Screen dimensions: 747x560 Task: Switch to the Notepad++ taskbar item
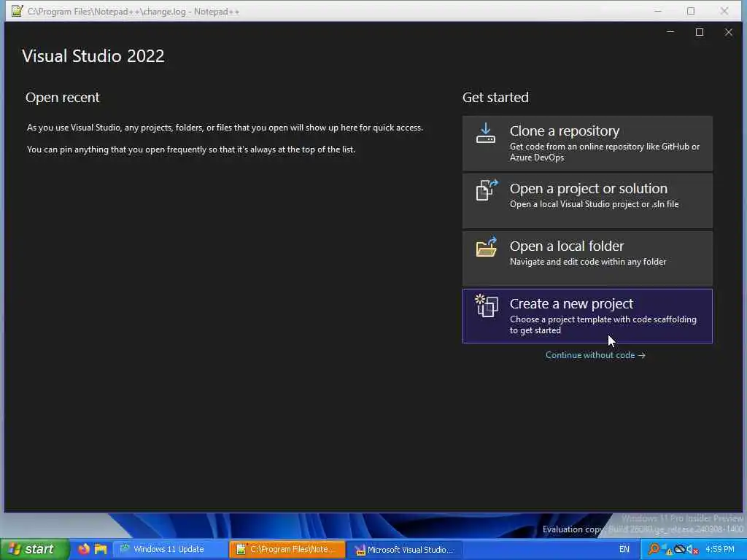[x=287, y=549]
